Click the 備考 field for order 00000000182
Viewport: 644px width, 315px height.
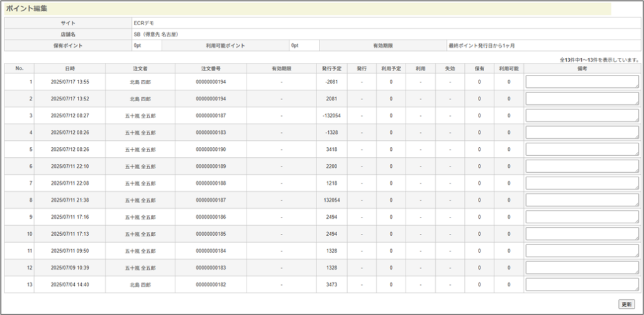click(582, 284)
